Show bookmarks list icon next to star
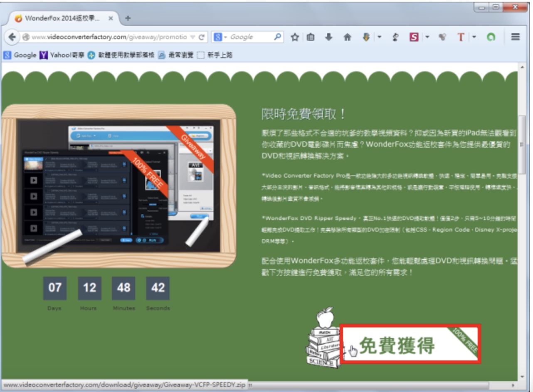The image size is (533, 392). pyautogui.click(x=311, y=37)
